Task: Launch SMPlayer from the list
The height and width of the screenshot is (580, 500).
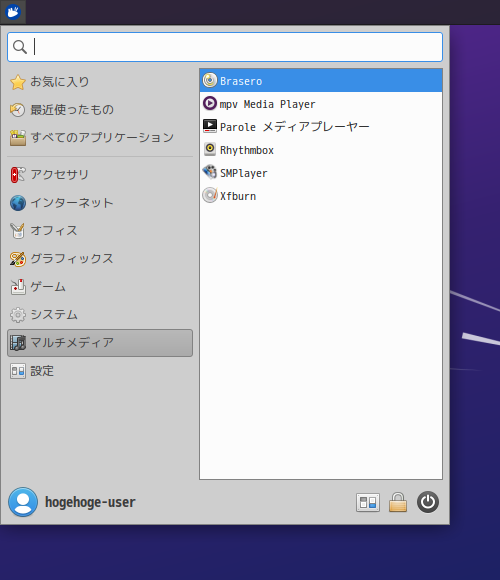Action: (x=321, y=172)
